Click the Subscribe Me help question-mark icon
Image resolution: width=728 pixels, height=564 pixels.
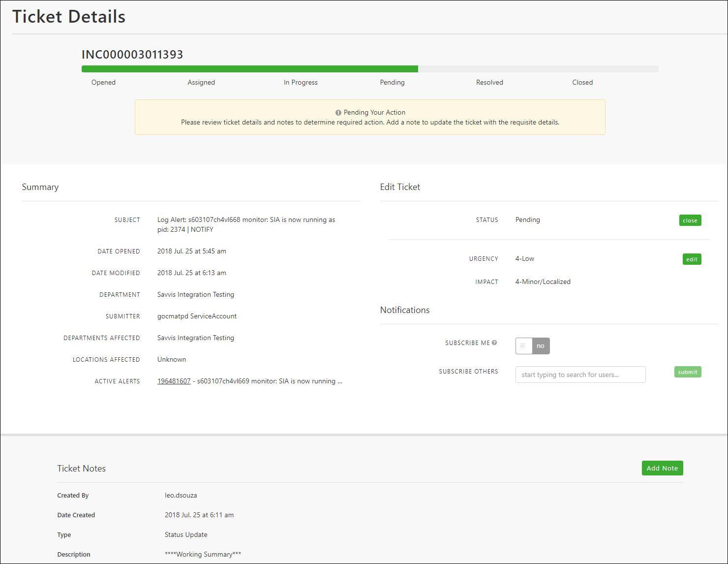[x=494, y=343]
